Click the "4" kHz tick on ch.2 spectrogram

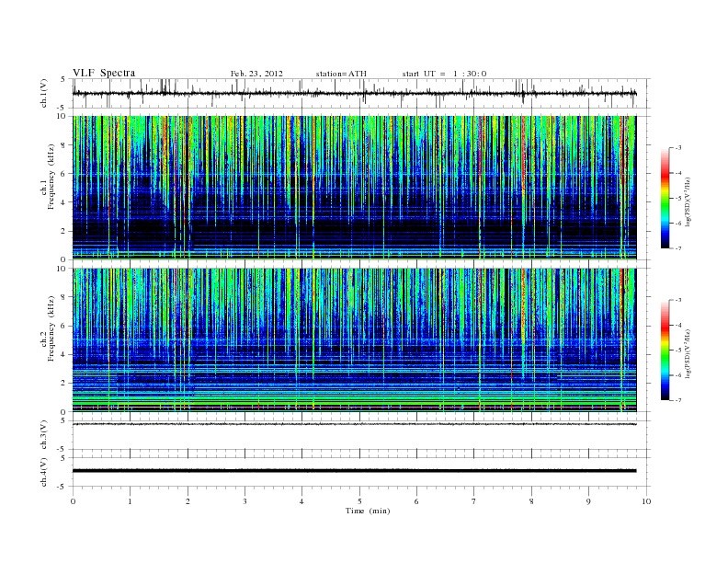pos(63,355)
